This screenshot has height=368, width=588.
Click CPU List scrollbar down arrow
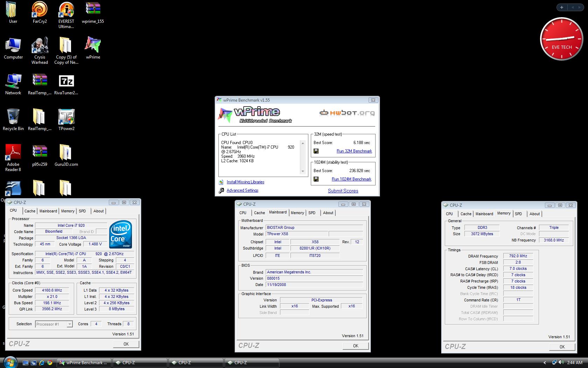tap(303, 171)
